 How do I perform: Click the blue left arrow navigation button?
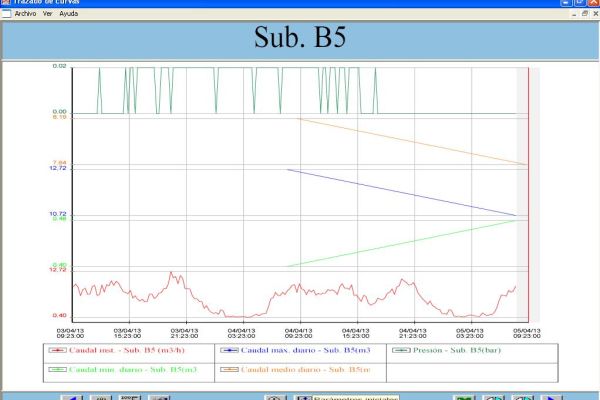tap(72, 398)
